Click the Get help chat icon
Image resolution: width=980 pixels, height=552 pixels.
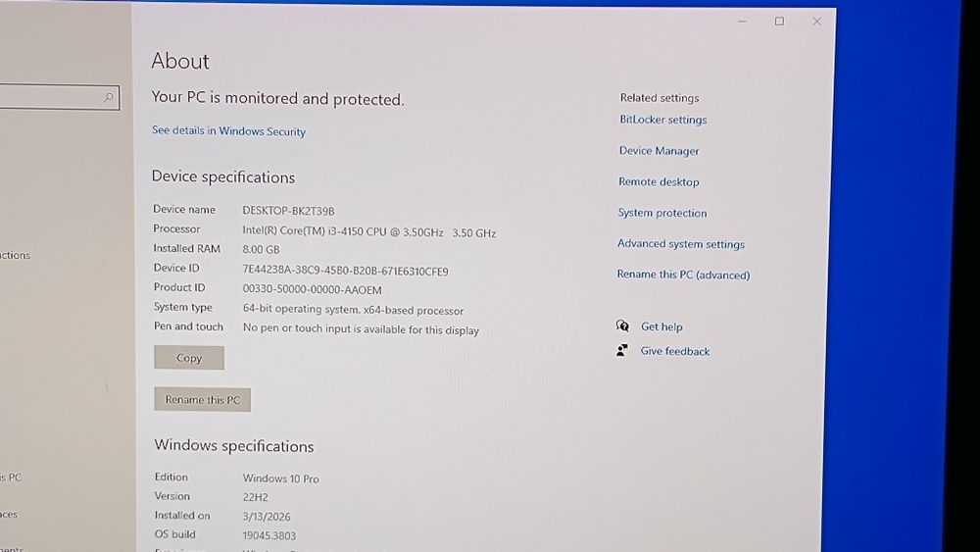point(622,326)
